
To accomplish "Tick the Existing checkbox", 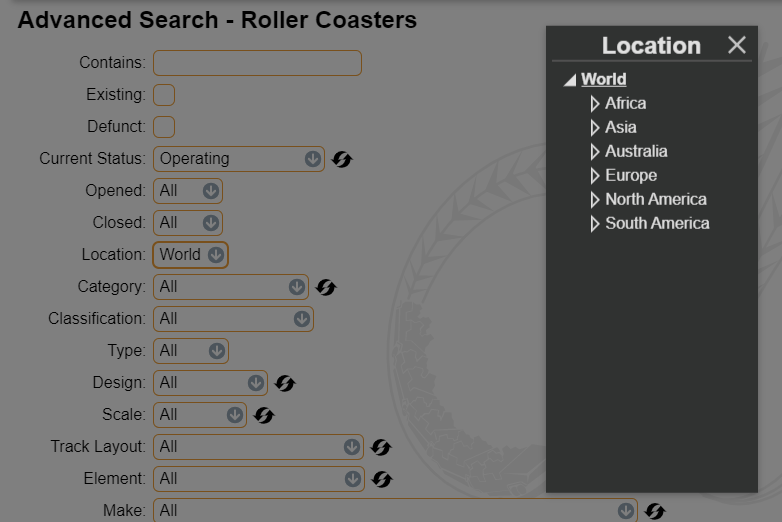I will 164,95.
